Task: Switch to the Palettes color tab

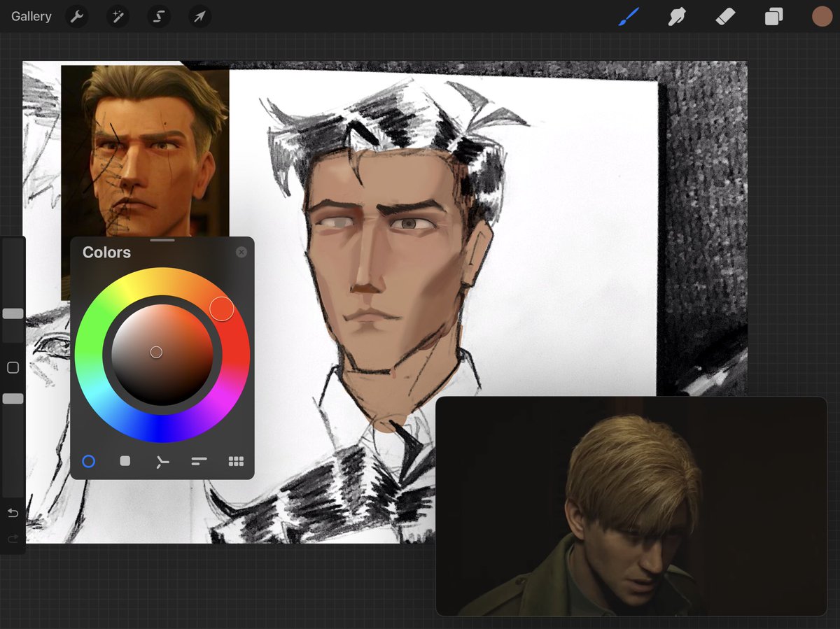Action: click(236, 461)
